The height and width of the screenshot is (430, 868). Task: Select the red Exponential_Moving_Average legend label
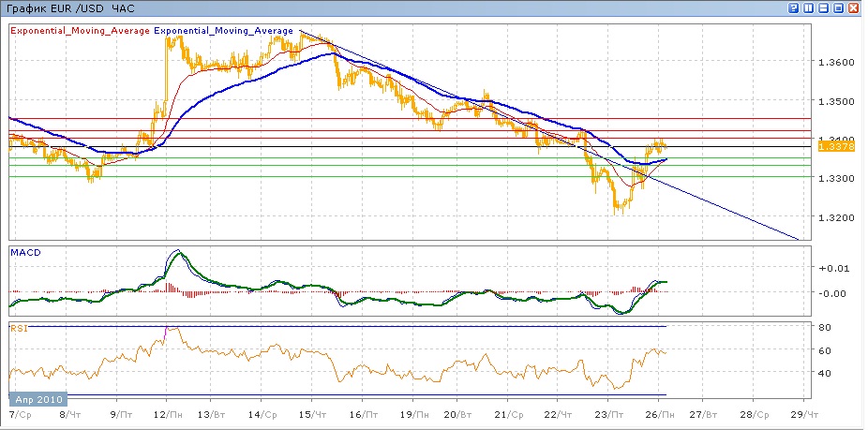80,31
